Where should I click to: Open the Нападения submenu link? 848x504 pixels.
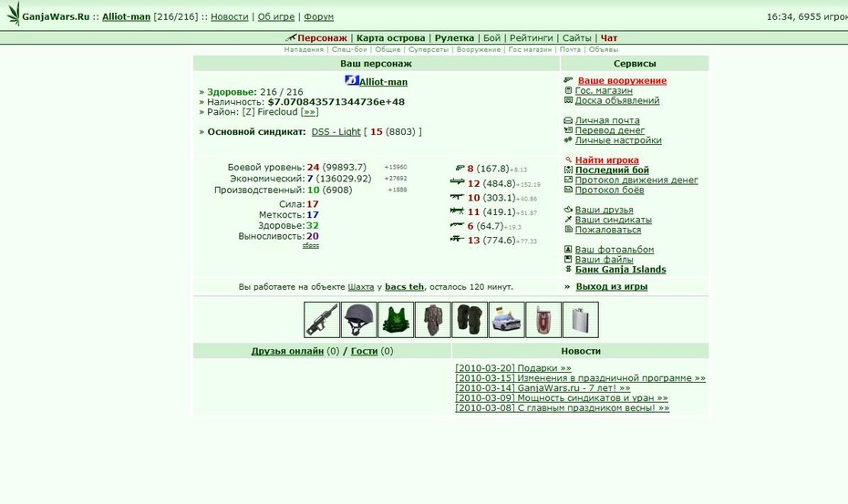point(304,49)
